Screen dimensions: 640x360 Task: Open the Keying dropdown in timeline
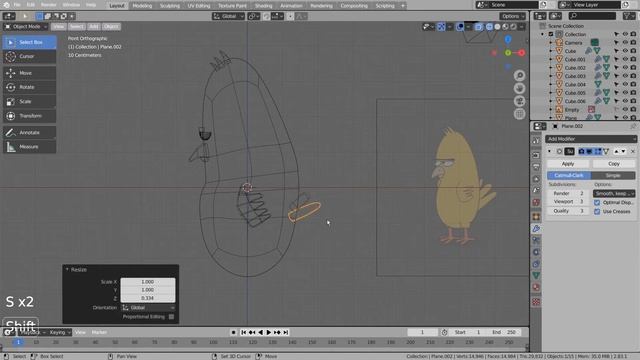(x=60, y=332)
